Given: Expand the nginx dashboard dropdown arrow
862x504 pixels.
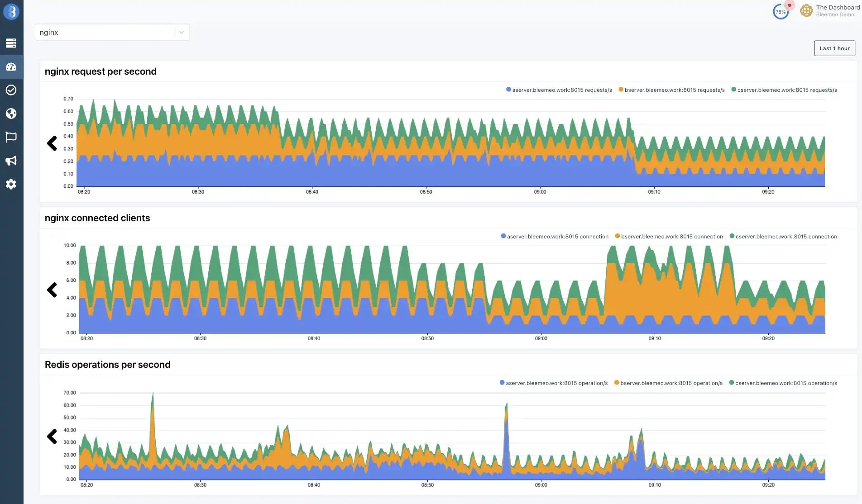Looking at the screenshot, I should pos(182,32).
